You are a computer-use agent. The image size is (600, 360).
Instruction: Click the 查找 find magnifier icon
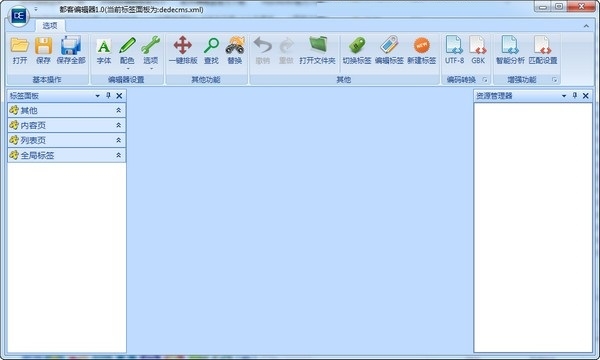(x=211, y=46)
